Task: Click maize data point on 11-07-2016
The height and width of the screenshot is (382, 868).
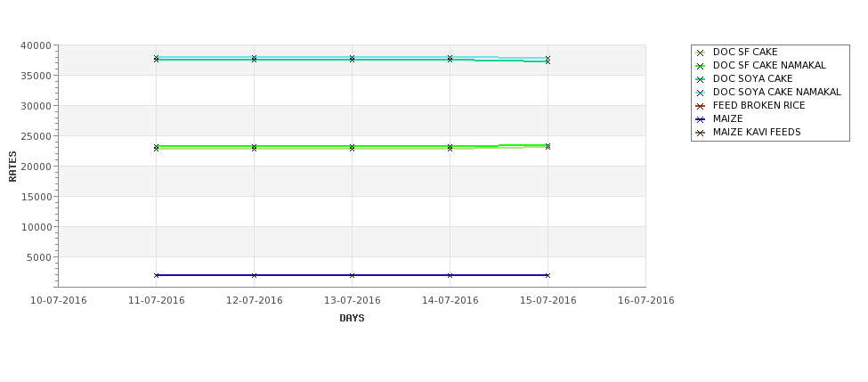Action: pos(156,275)
